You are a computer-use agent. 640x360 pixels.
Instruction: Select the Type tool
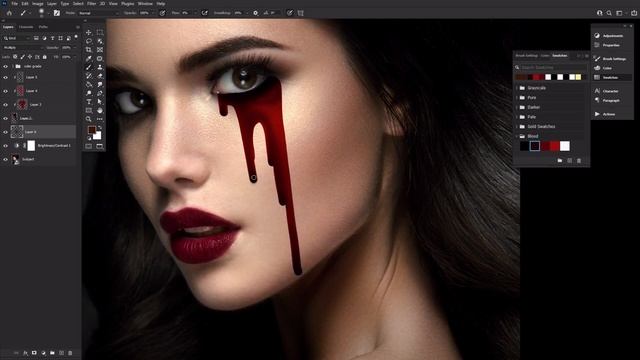pyautogui.click(x=89, y=102)
